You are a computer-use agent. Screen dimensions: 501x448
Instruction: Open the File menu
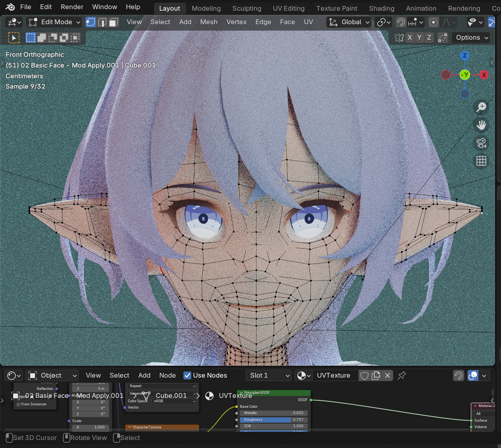pyautogui.click(x=25, y=7)
